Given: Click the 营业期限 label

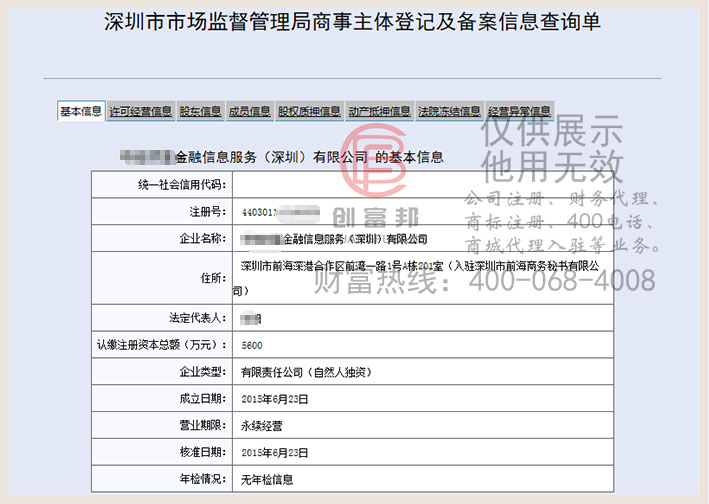Looking at the screenshot, I should [203, 425].
